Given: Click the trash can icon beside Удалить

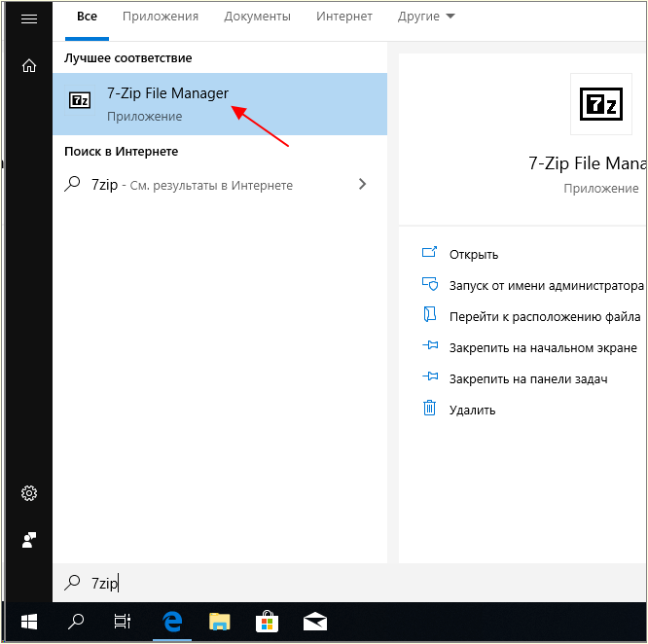Looking at the screenshot, I should 429,408.
